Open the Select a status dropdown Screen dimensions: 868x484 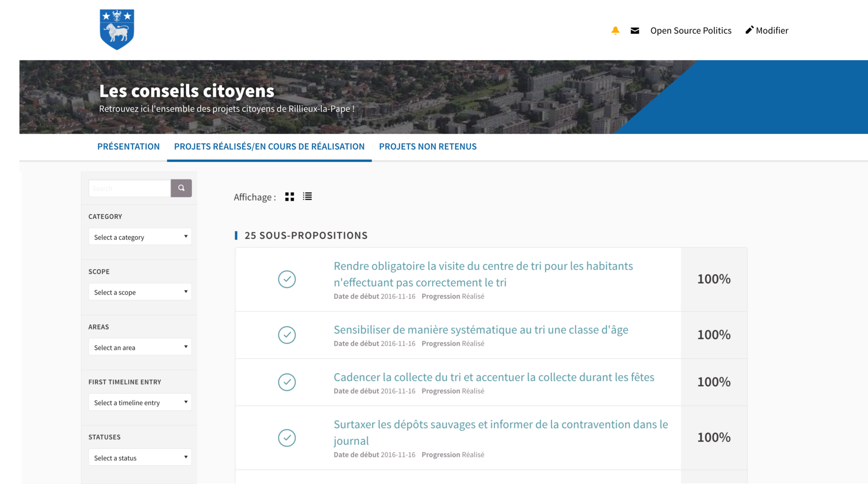(140, 458)
